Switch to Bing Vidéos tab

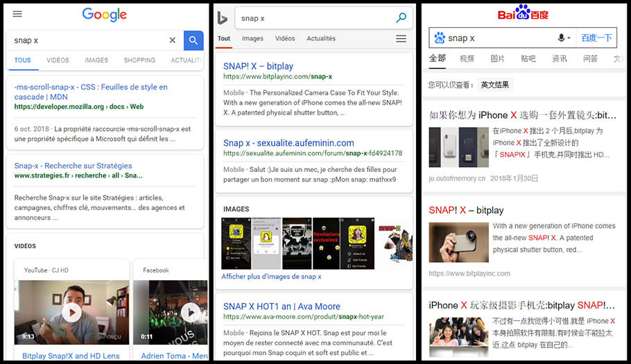[x=285, y=39]
